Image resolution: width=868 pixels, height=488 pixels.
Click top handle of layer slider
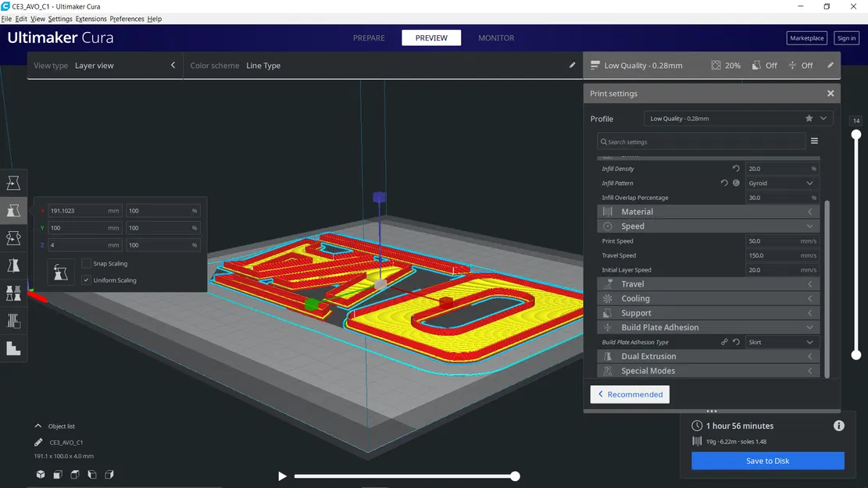point(856,134)
